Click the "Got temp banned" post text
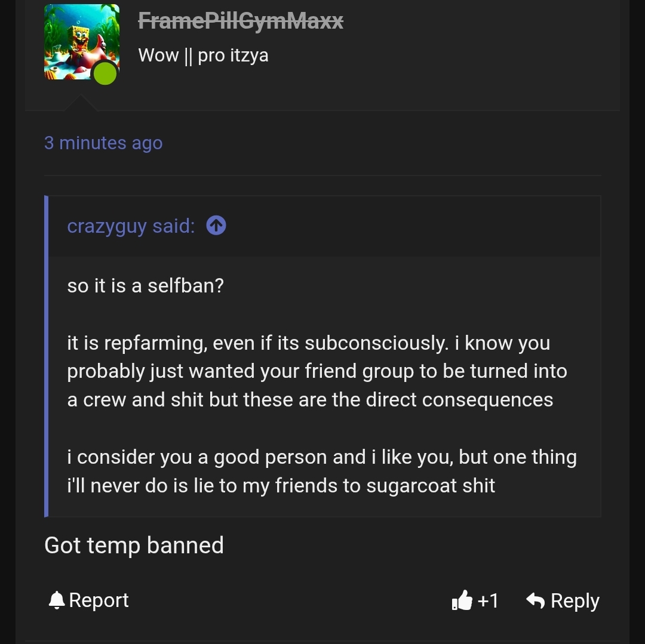Image resolution: width=645 pixels, height=644 pixels. tap(134, 546)
